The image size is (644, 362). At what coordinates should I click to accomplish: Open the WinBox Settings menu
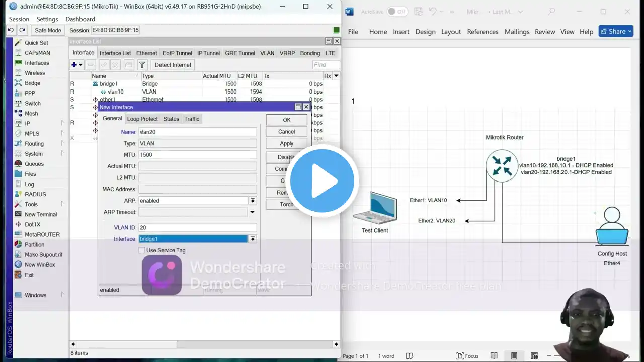(47, 19)
